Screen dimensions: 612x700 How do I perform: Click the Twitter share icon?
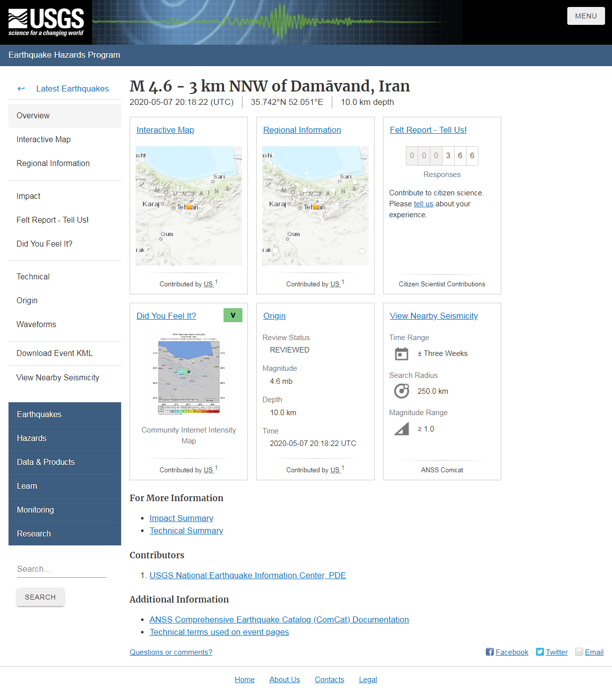coord(539,652)
